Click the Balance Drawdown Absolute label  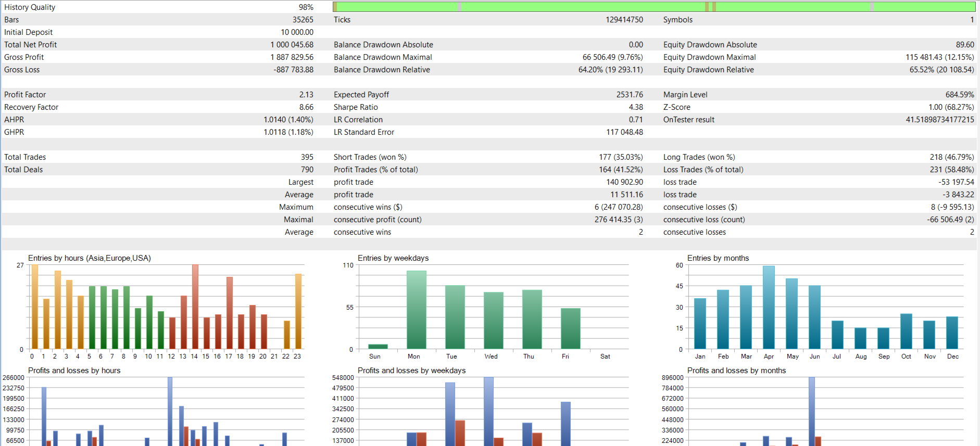pyautogui.click(x=383, y=45)
